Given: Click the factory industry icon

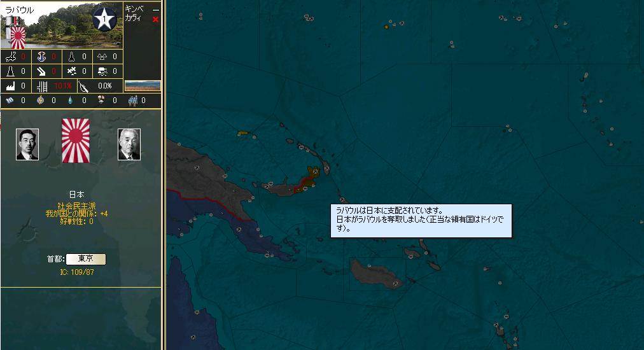Looking at the screenshot, I should 10,86.
